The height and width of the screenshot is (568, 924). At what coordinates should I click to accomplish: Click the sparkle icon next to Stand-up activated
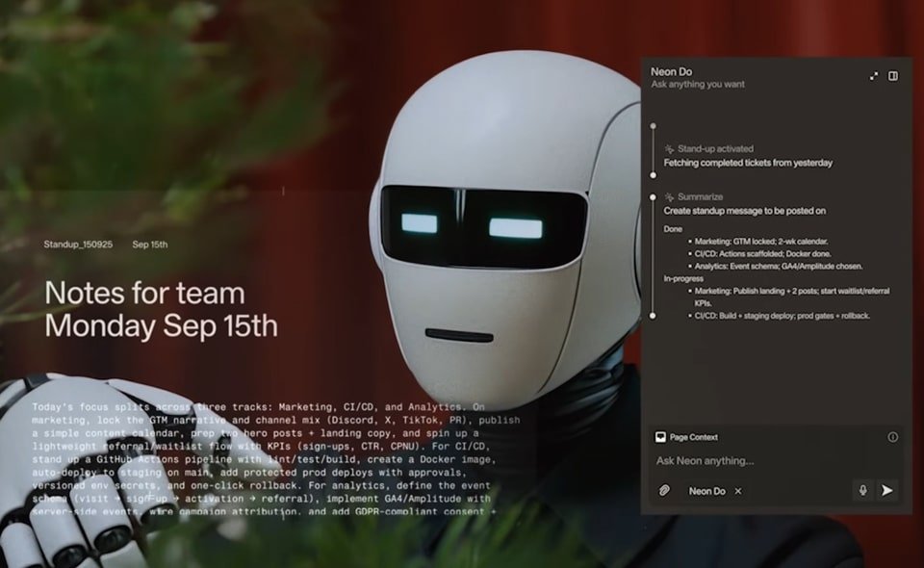tap(669, 149)
